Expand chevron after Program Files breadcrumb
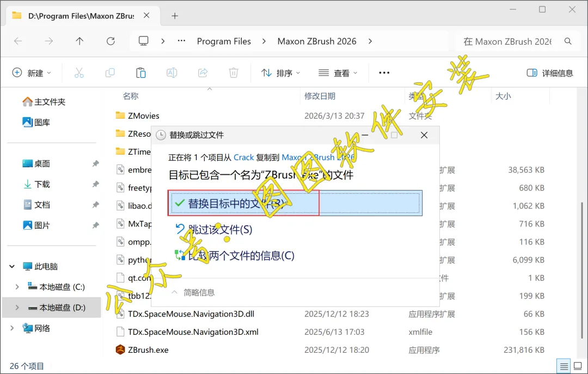Viewport: 588px width, 374px height. [264, 41]
